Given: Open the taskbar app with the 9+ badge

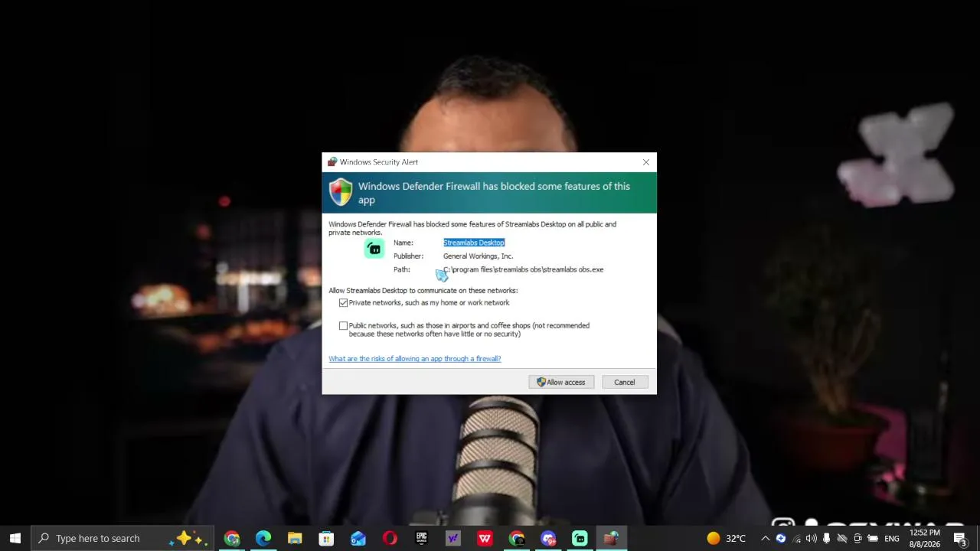Looking at the screenshot, I should click(x=548, y=538).
